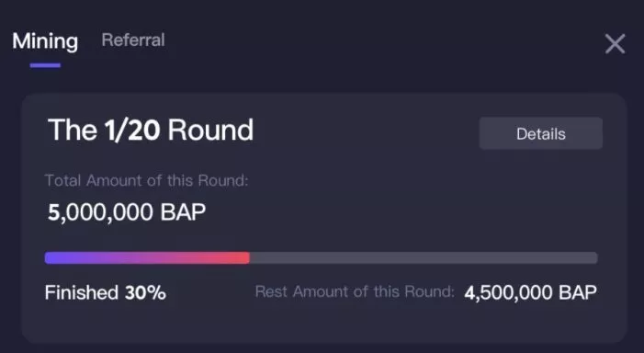
Task: Click the filled gradient portion of the progress bar
Action: coord(147,258)
